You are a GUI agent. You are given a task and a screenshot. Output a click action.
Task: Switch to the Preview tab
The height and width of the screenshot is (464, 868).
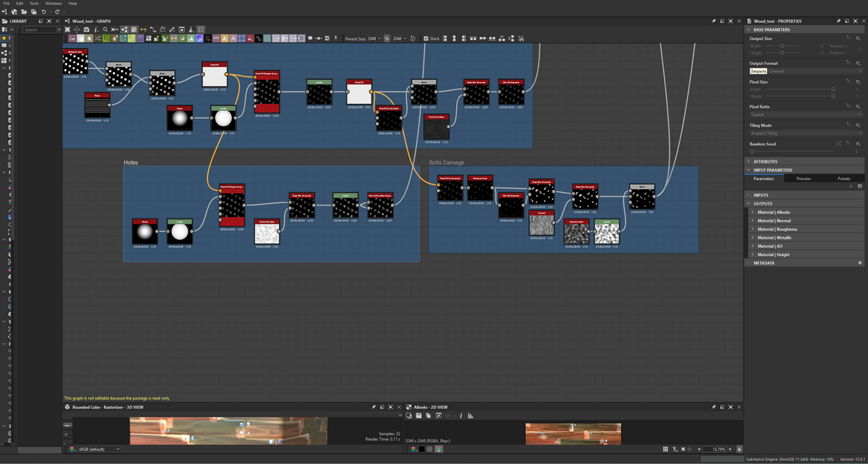(803, 179)
